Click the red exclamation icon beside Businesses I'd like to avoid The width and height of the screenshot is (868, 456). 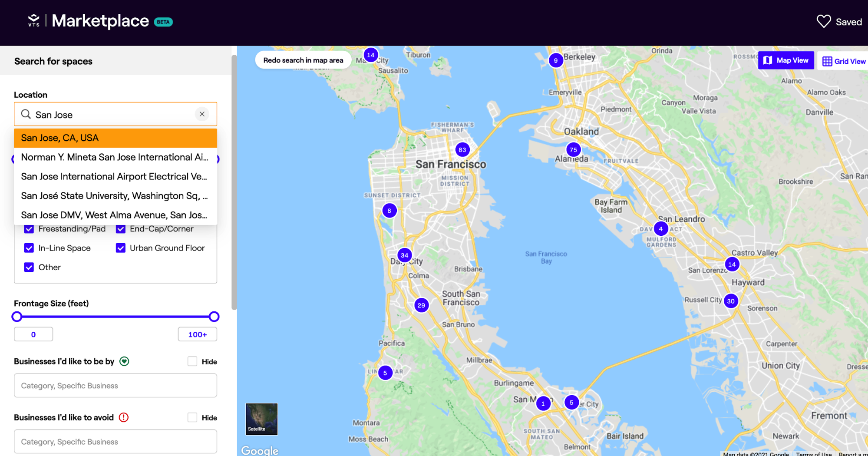click(x=124, y=417)
